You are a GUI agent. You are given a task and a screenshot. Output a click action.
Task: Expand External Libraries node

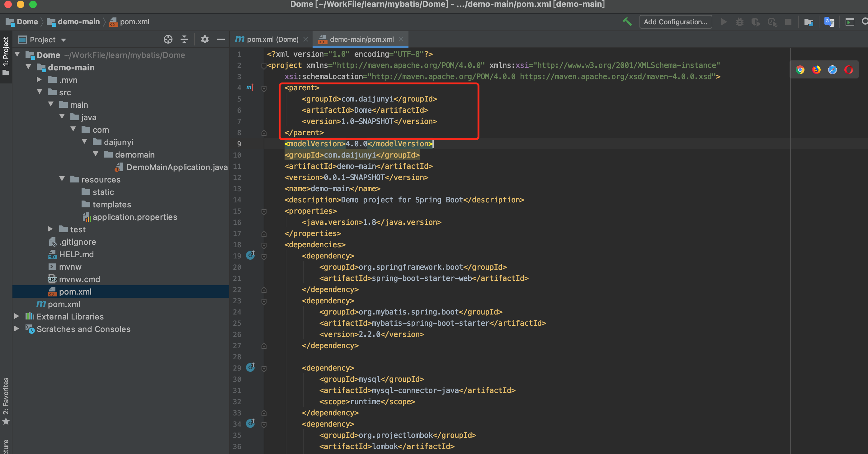click(x=17, y=316)
